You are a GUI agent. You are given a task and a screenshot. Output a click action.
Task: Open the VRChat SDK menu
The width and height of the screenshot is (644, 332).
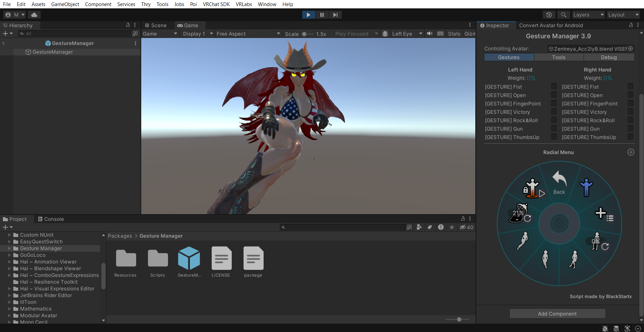click(x=216, y=4)
